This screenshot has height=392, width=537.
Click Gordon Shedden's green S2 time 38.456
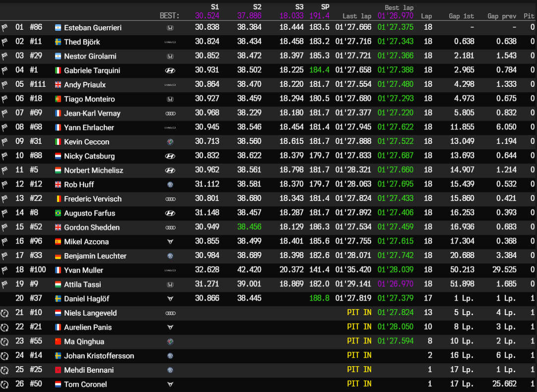pyautogui.click(x=249, y=227)
